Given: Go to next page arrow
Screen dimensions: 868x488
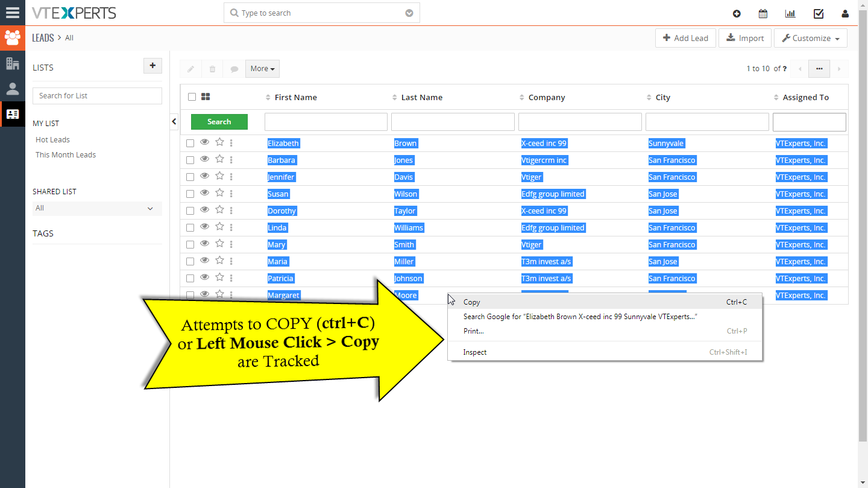Looking at the screenshot, I should (839, 69).
